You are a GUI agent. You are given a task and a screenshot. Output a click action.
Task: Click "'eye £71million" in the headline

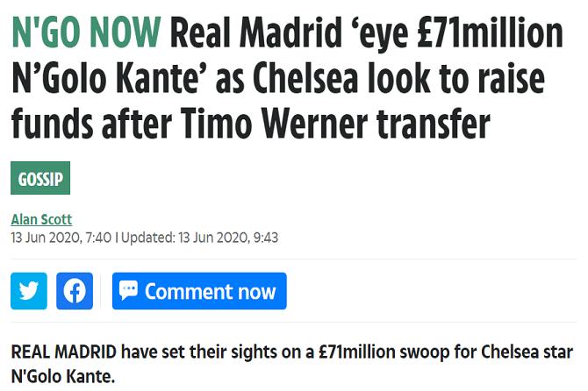pyautogui.click(x=458, y=35)
